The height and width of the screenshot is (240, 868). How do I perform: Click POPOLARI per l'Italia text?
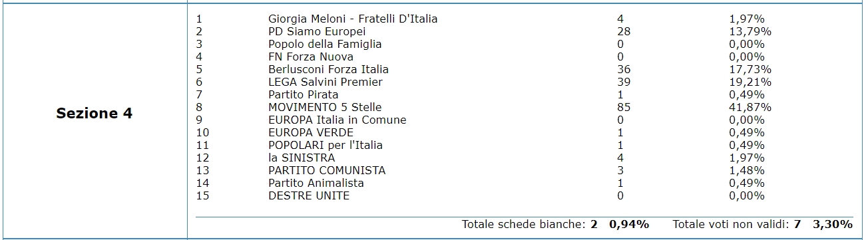(325, 145)
